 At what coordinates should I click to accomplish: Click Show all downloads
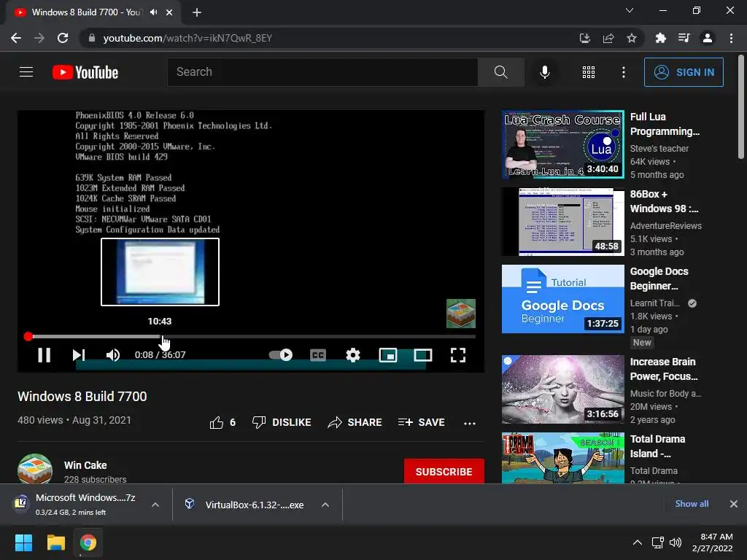[x=692, y=503]
